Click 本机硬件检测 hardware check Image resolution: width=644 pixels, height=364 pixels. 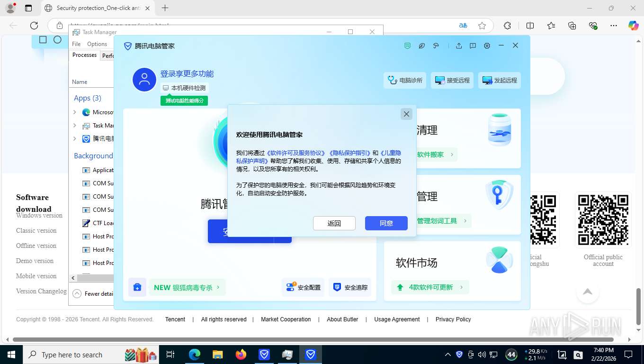pos(184,88)
